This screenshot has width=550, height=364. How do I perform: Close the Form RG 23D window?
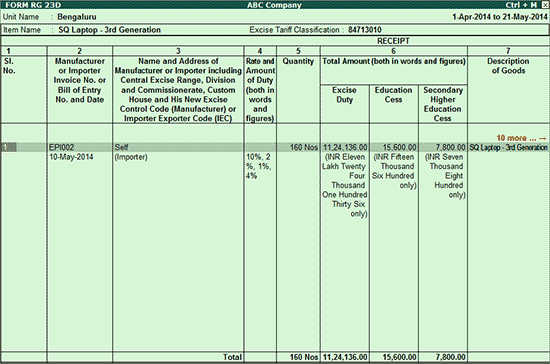pyautogui.click(x=544, y=5)
